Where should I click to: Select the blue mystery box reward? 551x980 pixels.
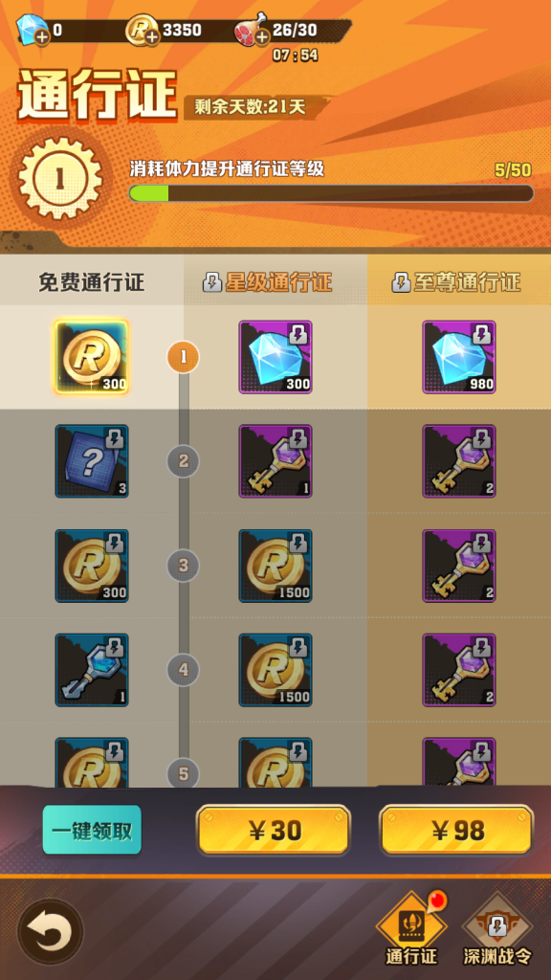coord(92,461)
